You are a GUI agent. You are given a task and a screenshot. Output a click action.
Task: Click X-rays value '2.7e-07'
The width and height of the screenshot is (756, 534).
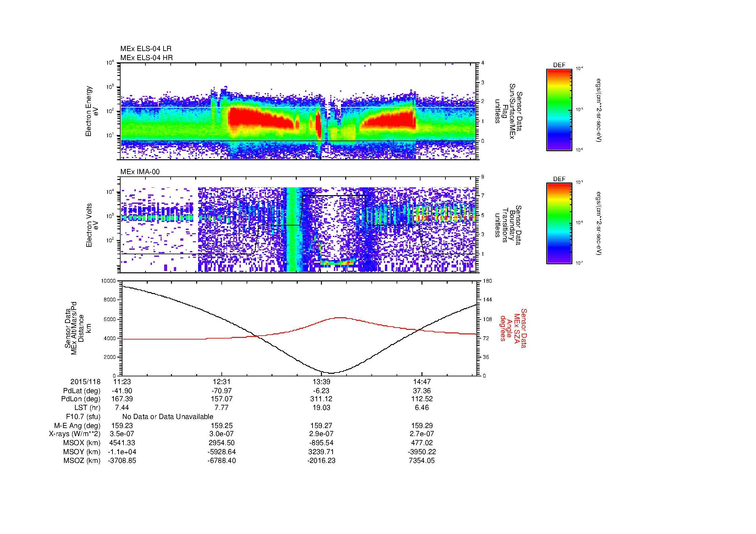pos(421,434)
